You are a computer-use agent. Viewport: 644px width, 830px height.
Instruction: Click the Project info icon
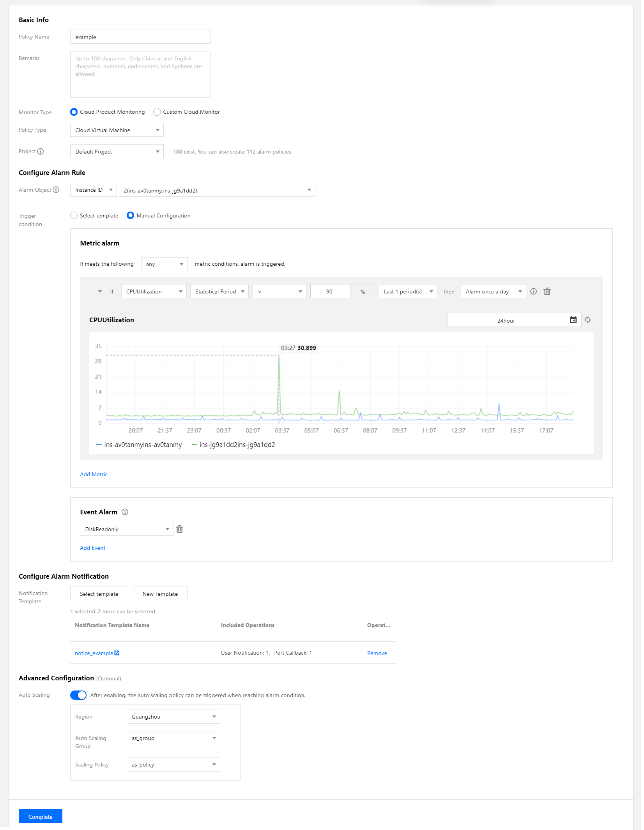41,152
